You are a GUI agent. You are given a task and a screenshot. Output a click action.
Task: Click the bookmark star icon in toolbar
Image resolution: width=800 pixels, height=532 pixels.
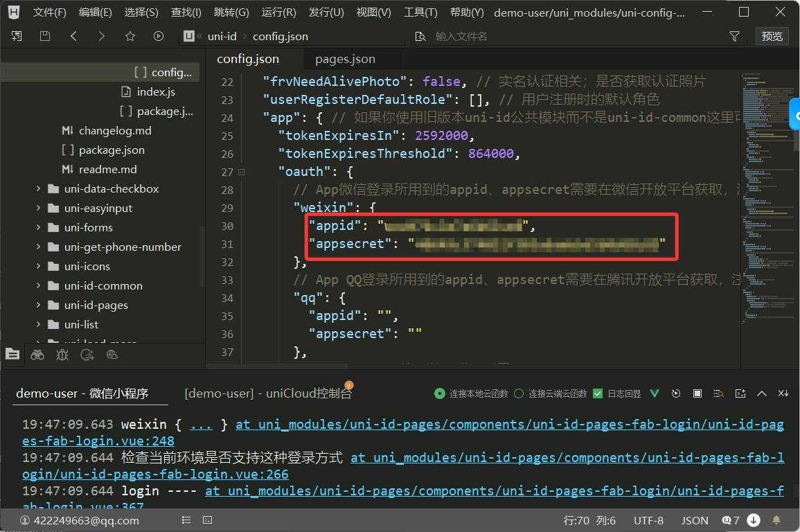130,36
